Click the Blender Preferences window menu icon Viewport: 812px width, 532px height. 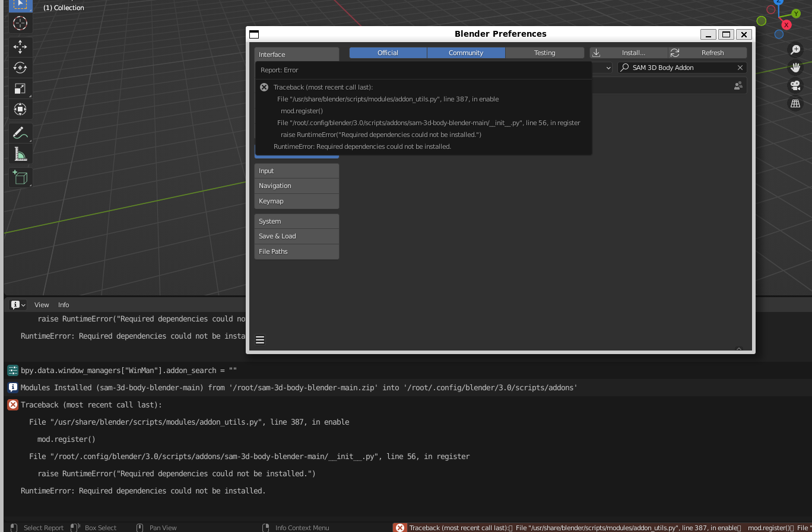click(254, 34)
